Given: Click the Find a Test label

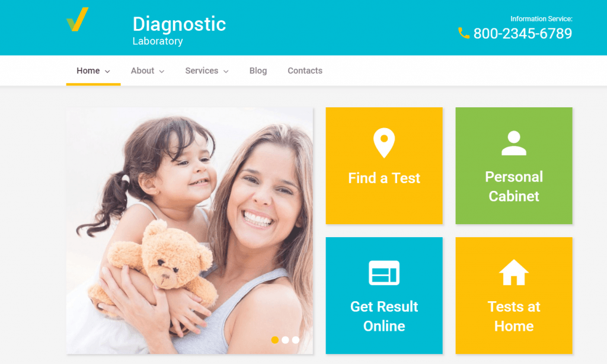Looking at the screenshot, I should [x=384, y=178].
